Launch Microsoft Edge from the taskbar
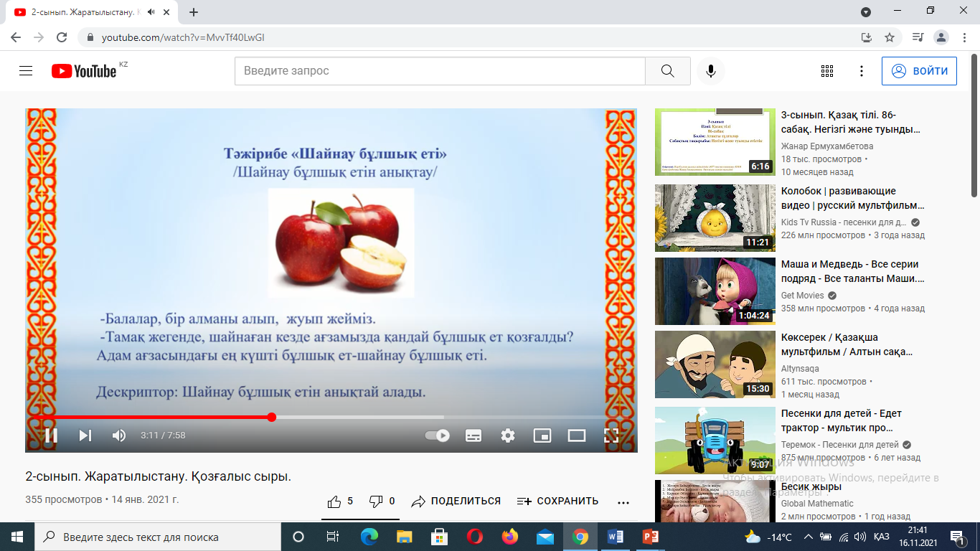Screen dimensions: 980x551 point(369,537)
